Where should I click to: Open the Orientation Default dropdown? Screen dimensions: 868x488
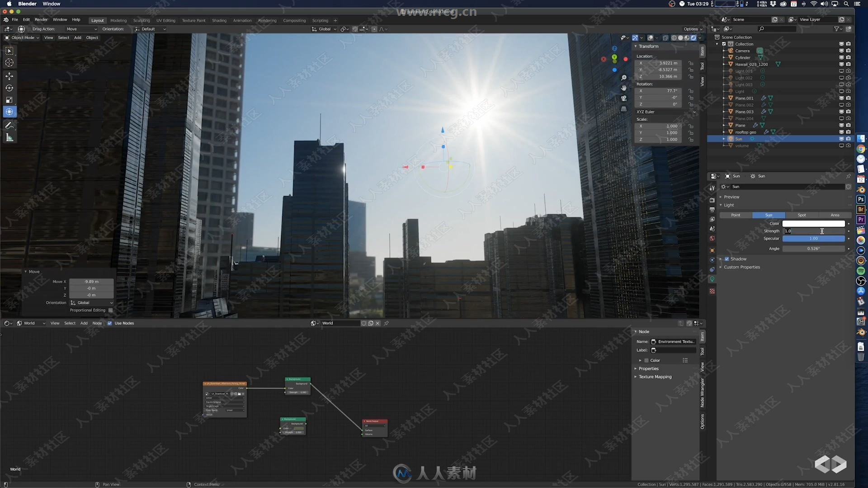point(151,29)
